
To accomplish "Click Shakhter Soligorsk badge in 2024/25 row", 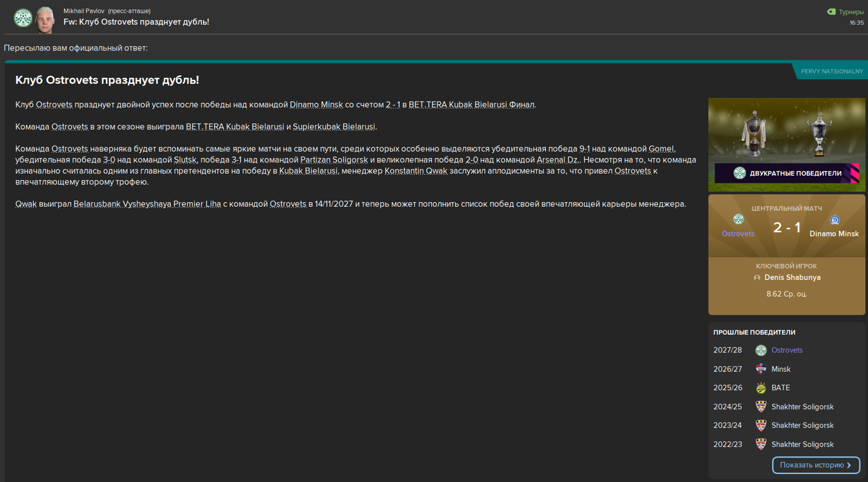I will 760,407.
